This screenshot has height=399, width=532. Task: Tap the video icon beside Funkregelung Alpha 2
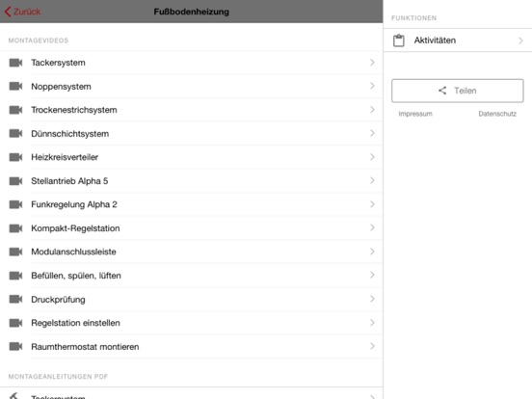(x=15, y=204)
